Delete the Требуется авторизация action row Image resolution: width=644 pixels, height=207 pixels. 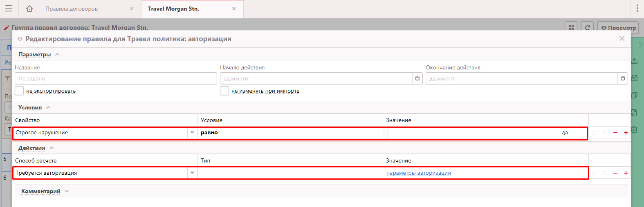615,173
